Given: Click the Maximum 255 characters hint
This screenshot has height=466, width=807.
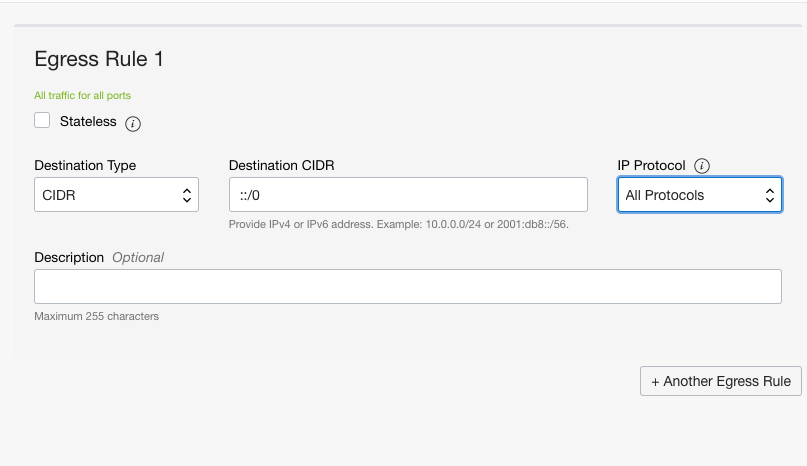Looking at the screenshot, I should [97, 316].
